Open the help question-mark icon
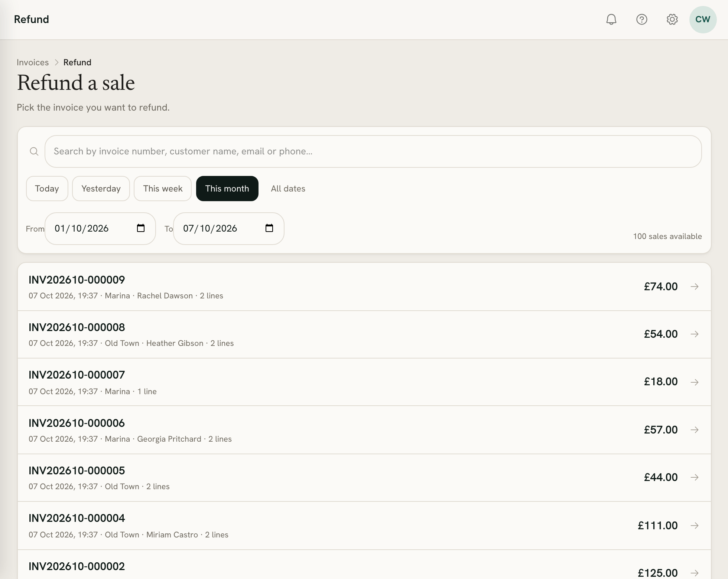The image size is (728, 579). [642, 19]
